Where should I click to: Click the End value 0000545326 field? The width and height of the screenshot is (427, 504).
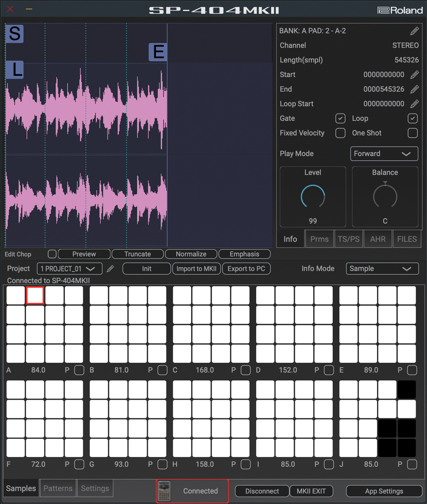coord(384,89)
